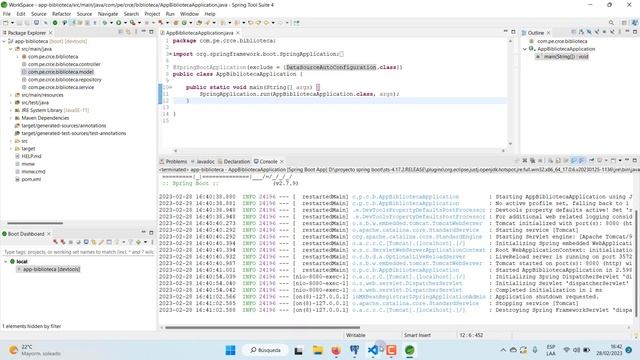Open File Explorer from taskbar
The width and height of the screenshot is (640, 360).
pyautogui.click(x=317, y=350)
